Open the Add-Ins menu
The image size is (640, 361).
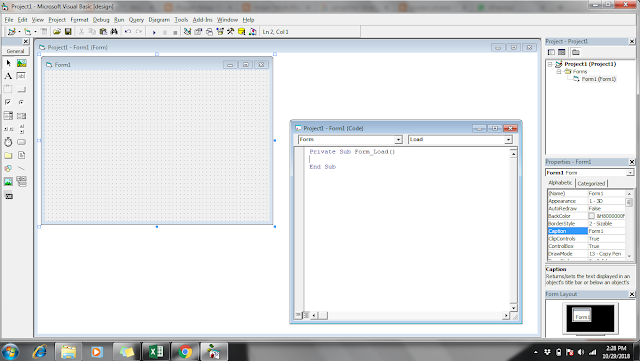click(x=202, y=20)
